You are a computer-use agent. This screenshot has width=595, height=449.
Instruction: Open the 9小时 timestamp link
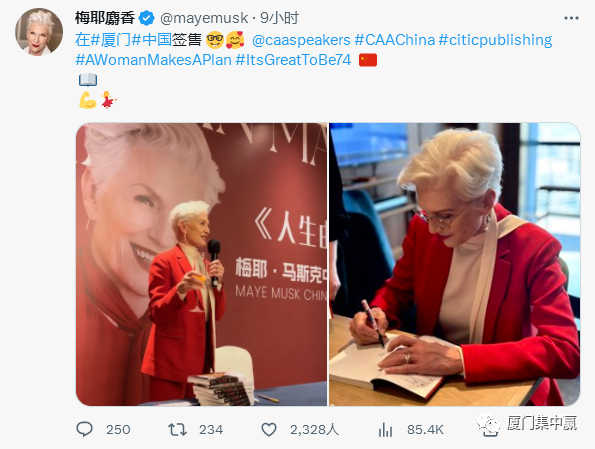point(280,18)
